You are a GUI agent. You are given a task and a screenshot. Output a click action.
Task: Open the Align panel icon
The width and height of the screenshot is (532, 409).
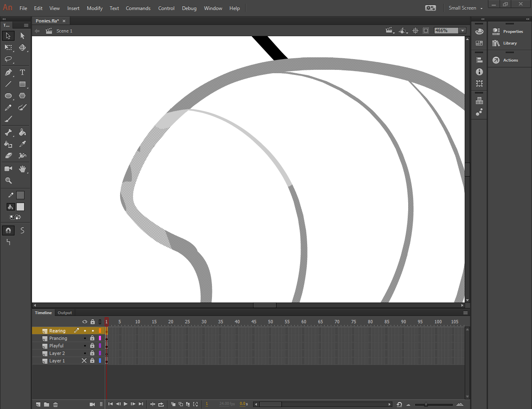click(479, 60)
